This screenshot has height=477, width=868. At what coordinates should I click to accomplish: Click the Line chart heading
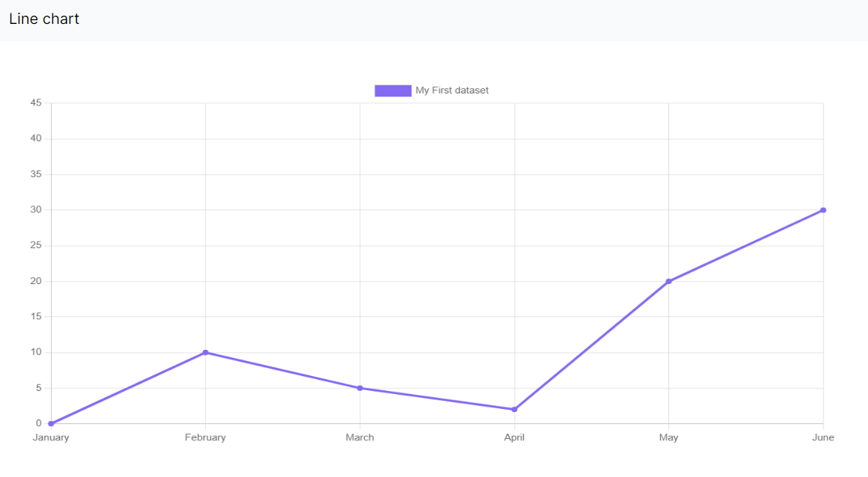(x=44, y=19)
